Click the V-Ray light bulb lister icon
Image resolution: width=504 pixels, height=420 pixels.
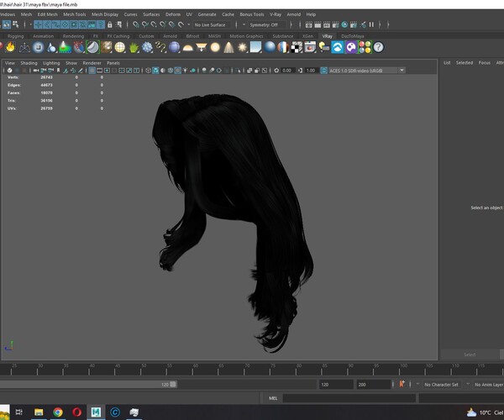coord(324,47)
